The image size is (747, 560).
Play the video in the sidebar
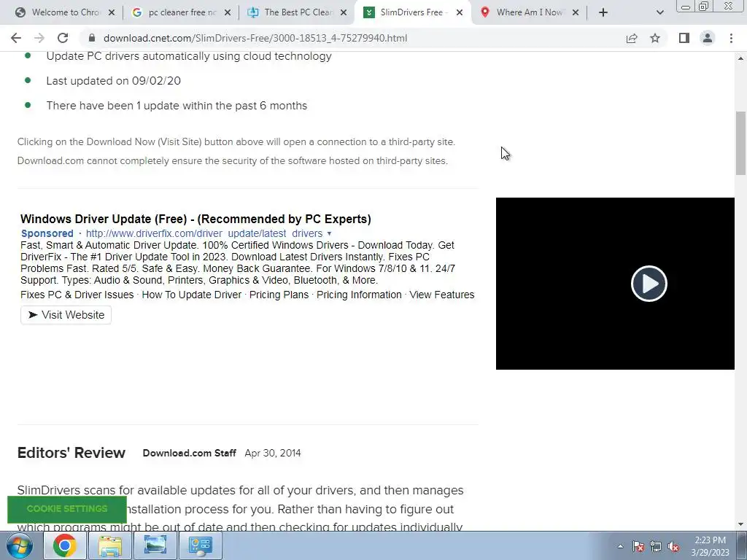pos(649,284)
